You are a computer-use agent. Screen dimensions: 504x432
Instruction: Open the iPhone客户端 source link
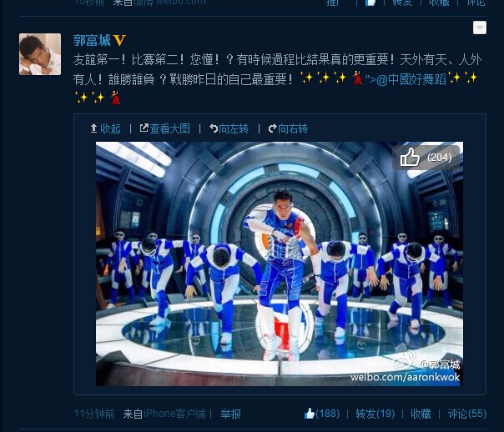coord(174,414)
